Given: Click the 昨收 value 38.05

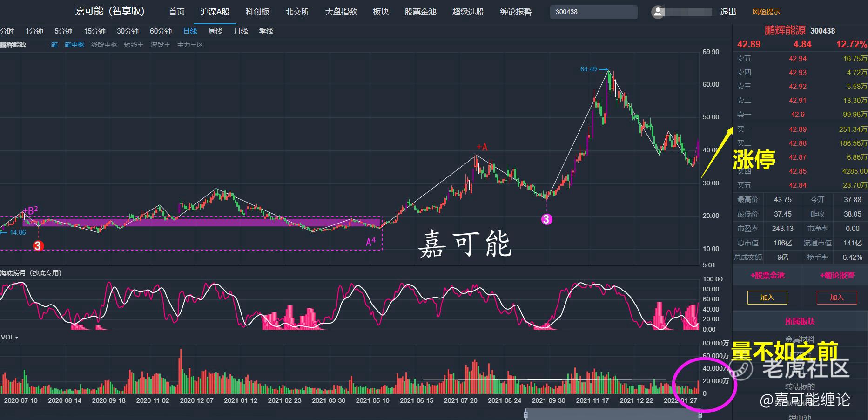Looking at the screenshot, I should coord(853,214).
